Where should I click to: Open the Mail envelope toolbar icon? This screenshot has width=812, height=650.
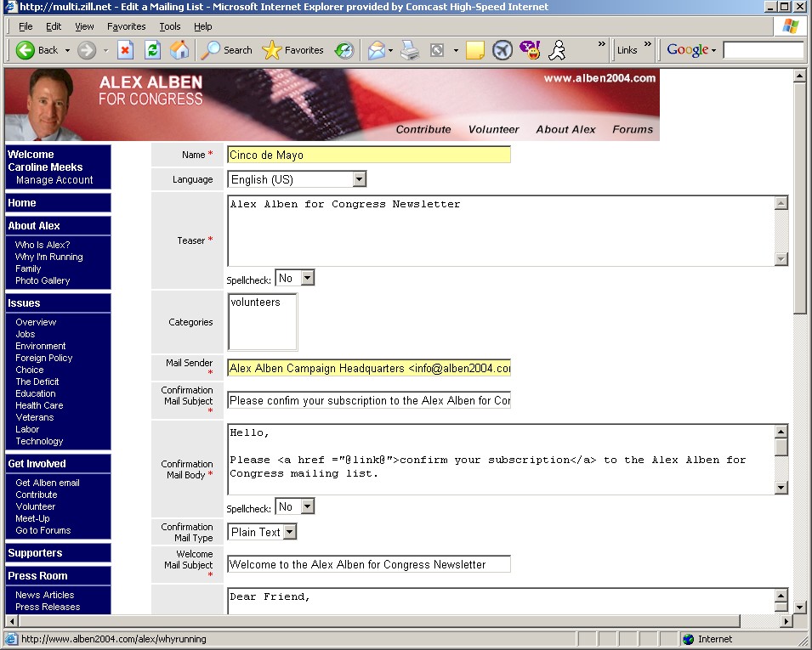click(x=376, y=50)
